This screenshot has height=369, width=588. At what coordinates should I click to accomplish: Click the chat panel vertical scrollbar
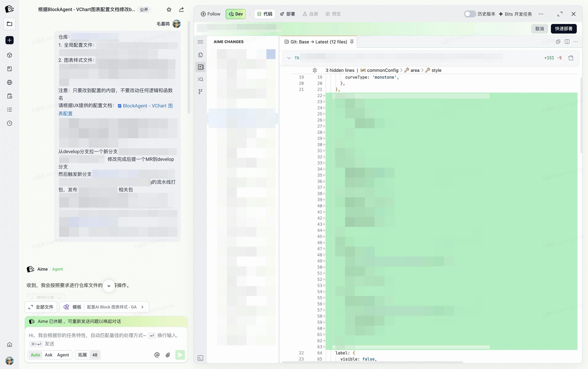point(189,67)
